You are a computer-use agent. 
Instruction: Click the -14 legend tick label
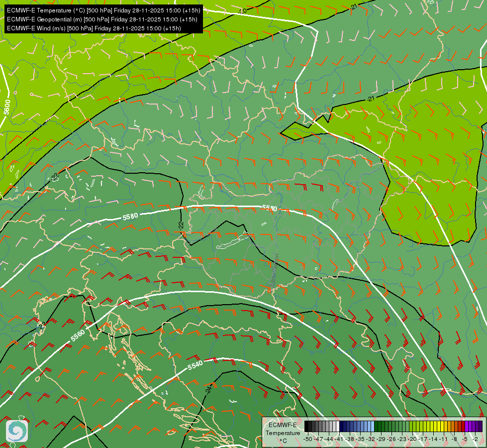[433, 439]
